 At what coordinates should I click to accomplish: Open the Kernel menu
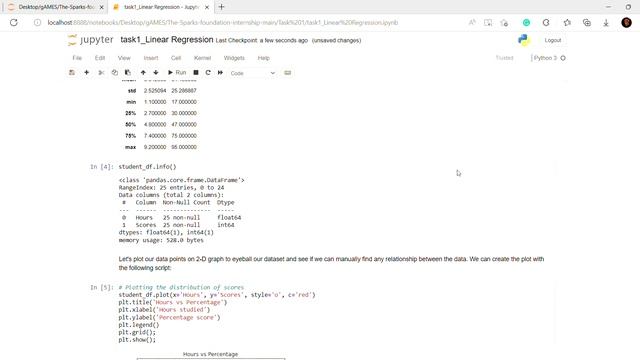(202, 58)
